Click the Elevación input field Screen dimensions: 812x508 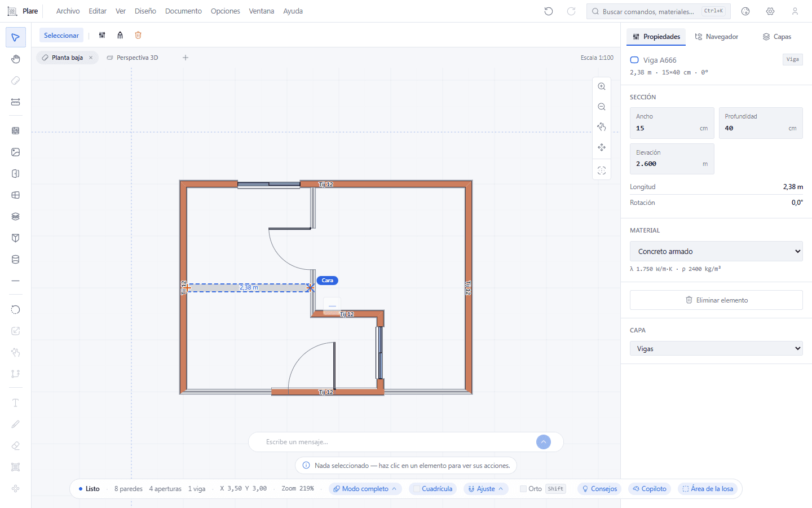(x=672, y=159)
